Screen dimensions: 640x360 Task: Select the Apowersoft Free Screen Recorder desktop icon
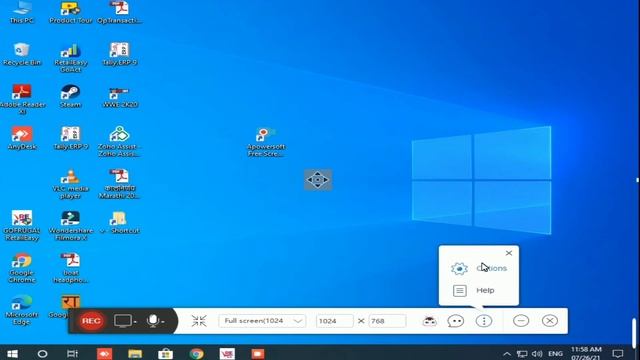266,142
